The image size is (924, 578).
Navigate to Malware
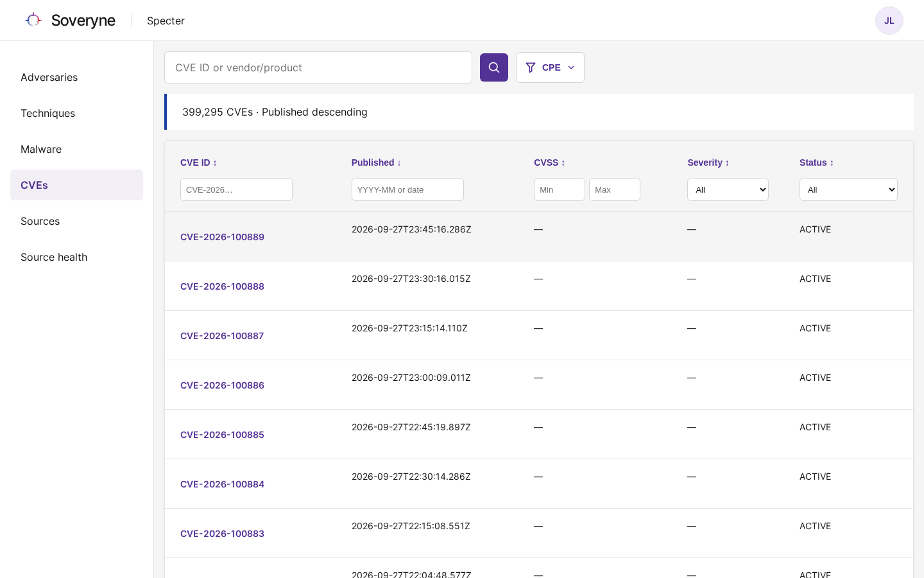point(76,149)
